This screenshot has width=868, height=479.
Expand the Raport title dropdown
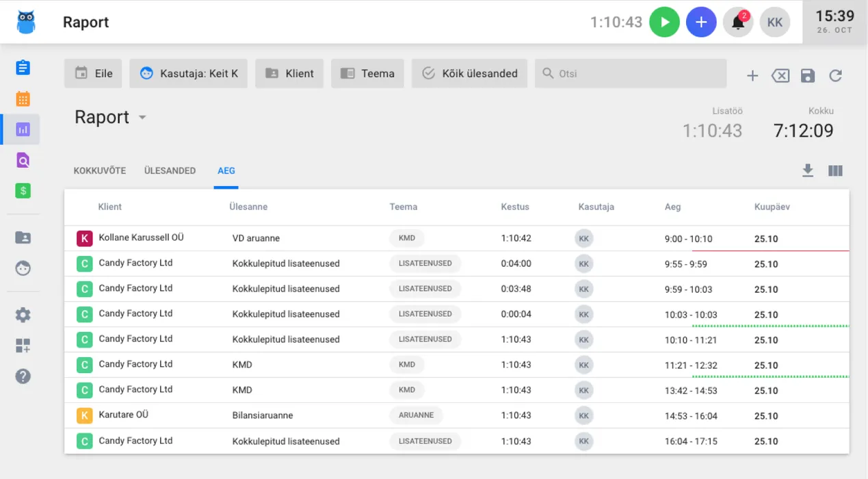(x=142, y=118)
